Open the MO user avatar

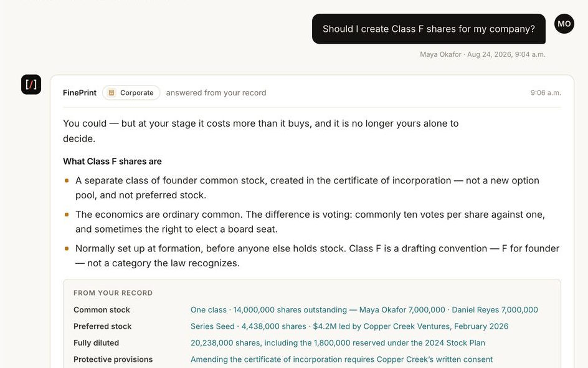(564, 24)
